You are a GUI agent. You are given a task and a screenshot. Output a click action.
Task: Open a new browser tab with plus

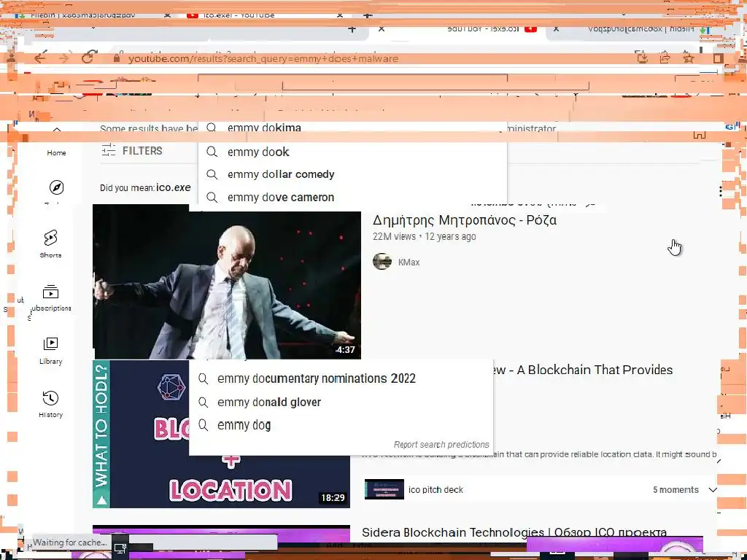[x=368, y=15]
